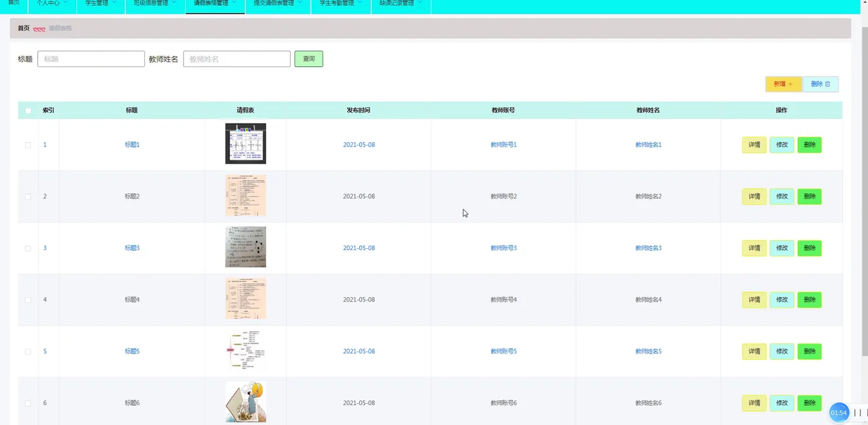Check the checkbox for row 1
The width and height of the screenshot is (868, 425).
point(28,145)
